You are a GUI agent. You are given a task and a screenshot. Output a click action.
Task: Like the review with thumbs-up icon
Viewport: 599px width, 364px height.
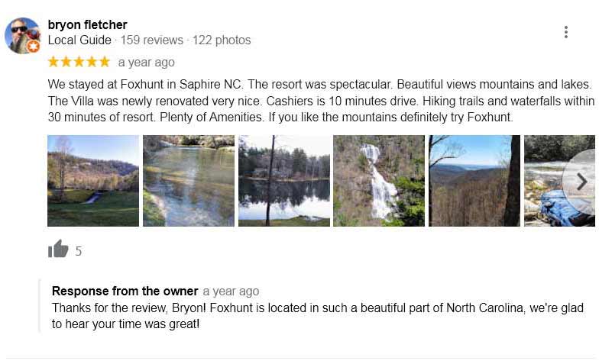pos(58,250)
